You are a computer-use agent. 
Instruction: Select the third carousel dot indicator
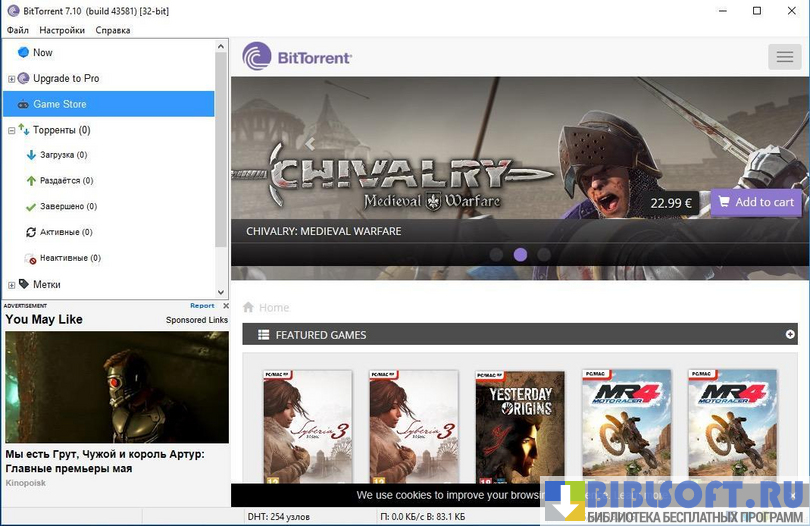(x=544, y=254)
